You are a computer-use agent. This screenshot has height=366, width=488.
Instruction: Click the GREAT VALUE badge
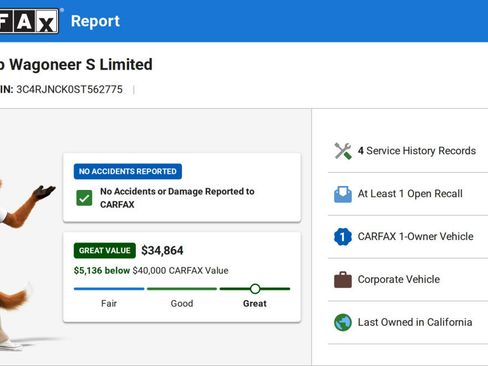105,250
